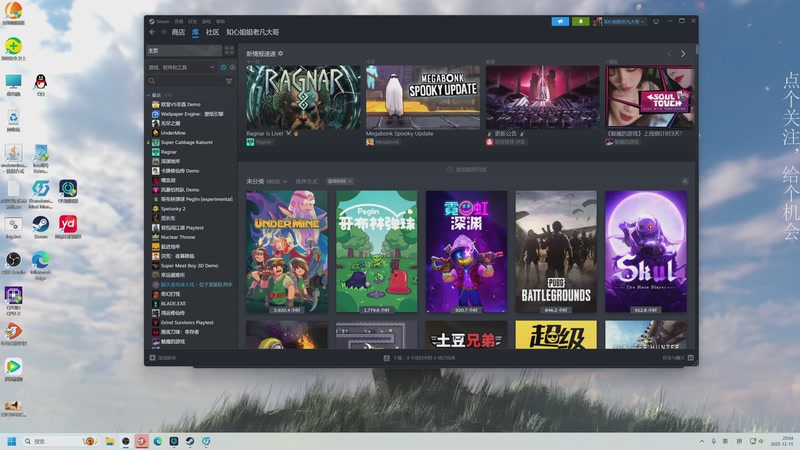Show hidden system tray icons chevron

[702, 441]
